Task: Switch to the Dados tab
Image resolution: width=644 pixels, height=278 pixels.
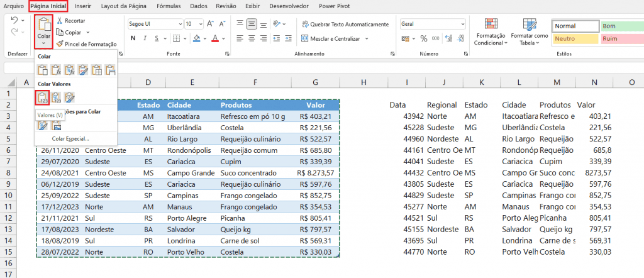Action: (199, 6)
